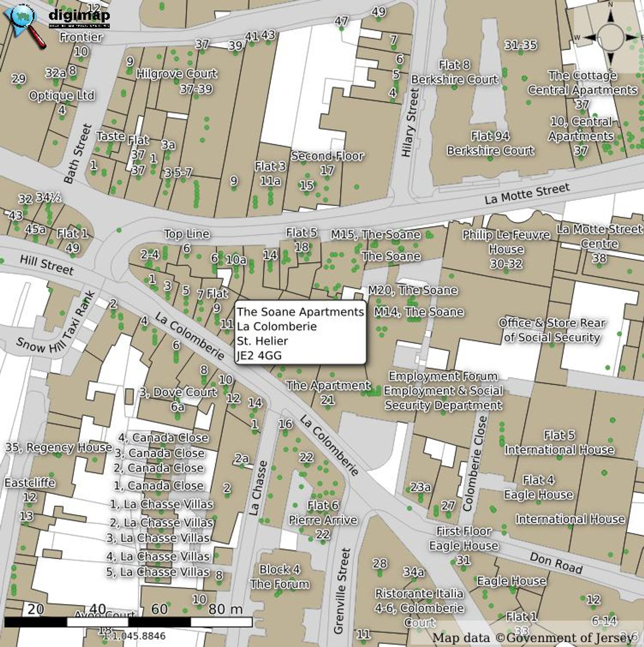The image size is (644, 647).
Task: Select The Soane Apartments address popup
Action: click(x=300, y=333)
